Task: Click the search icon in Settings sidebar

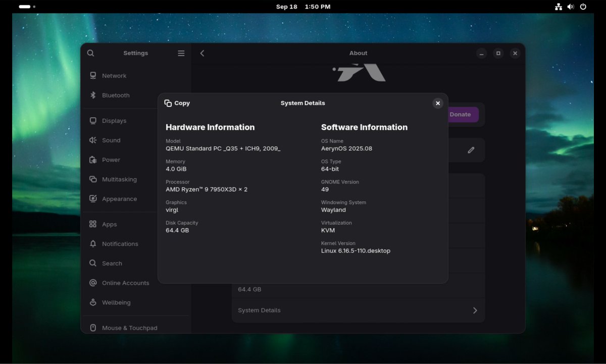Action: [90, 53]
